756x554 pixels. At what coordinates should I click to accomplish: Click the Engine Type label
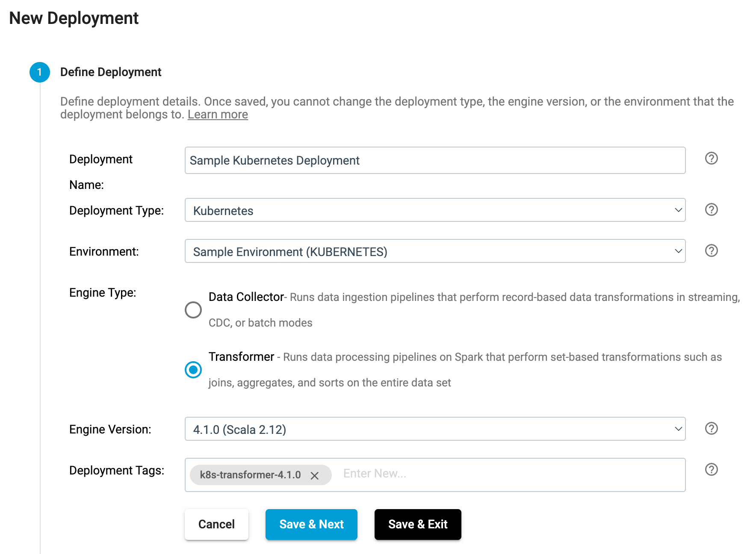click(x=103, y=292)
